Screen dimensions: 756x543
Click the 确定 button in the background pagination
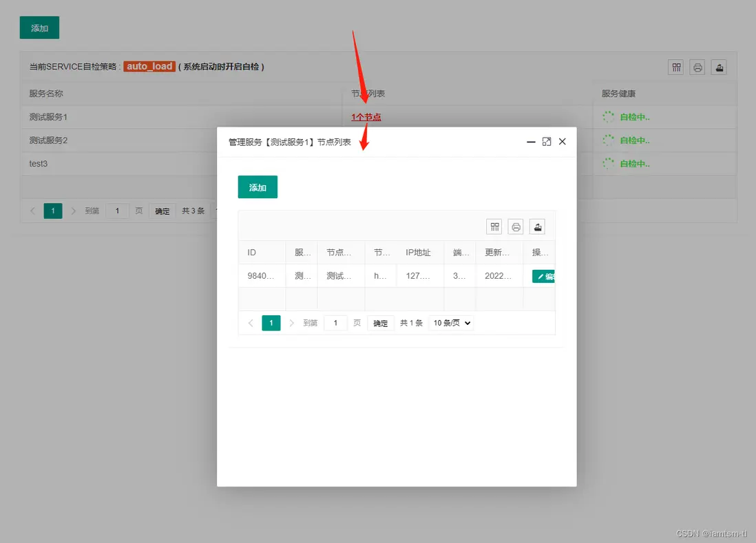pos(162,211)
